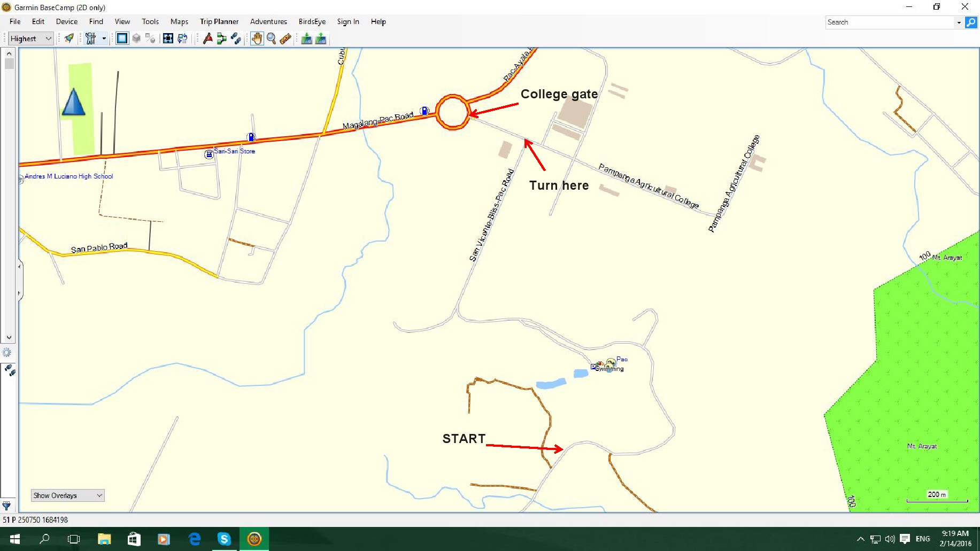
Task: Select the Pan hand tool
Action: click(x=257, y=38)
